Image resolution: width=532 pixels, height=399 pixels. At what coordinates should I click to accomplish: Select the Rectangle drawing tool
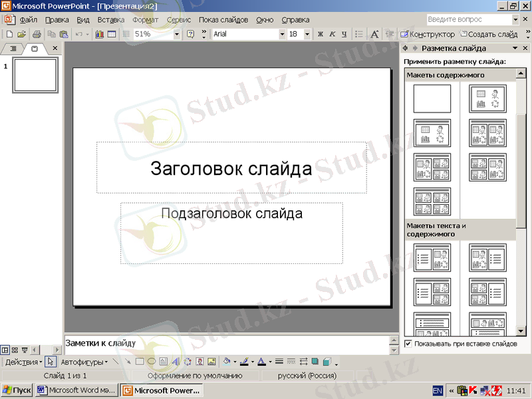[x=140, y=362]
